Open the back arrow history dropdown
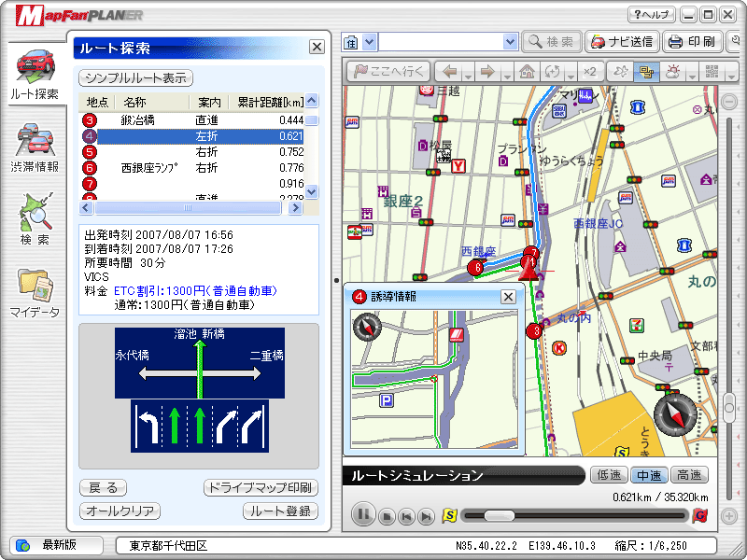747x560 pixels. click(466, 75)
